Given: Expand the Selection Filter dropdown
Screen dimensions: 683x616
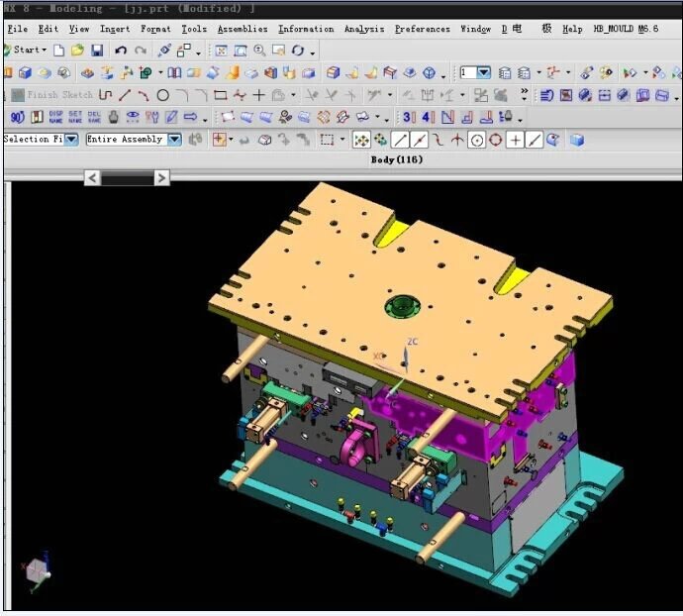Looking at the screenshot, I should click(71, 140).
